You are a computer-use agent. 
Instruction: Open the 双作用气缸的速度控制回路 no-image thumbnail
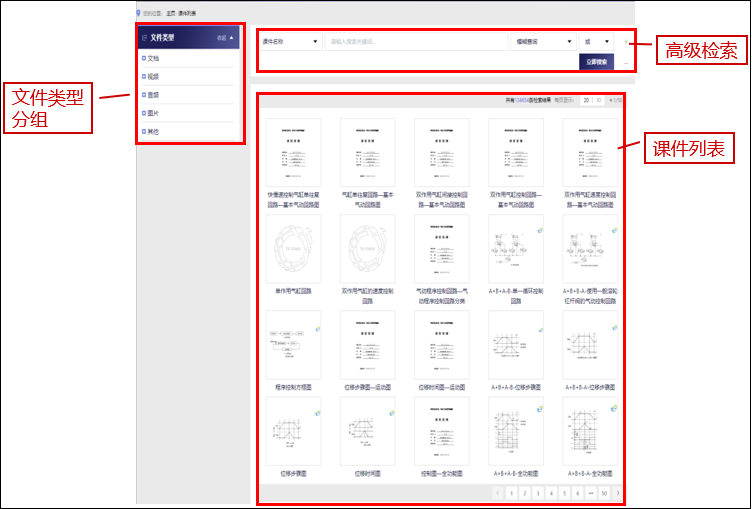pos(367,249)
